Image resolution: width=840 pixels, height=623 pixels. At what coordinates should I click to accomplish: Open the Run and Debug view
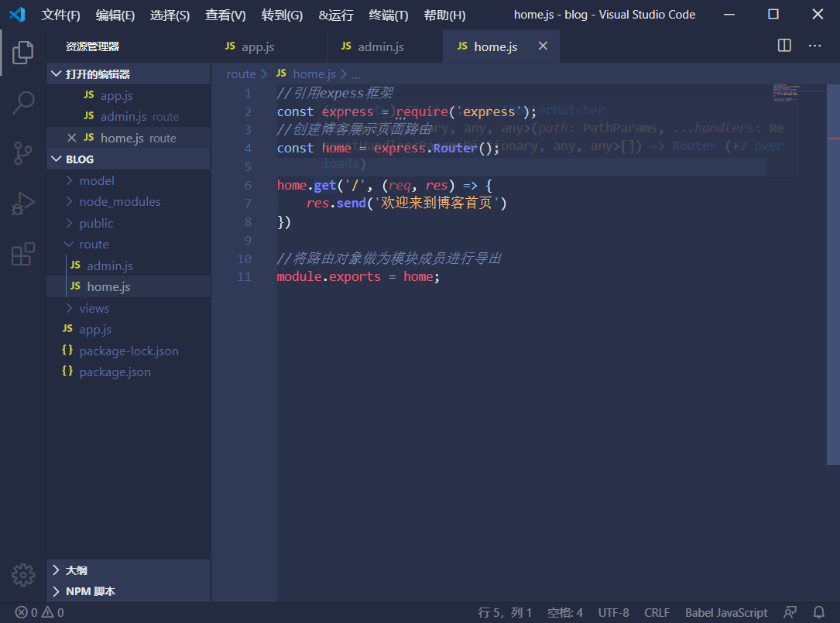coord(23,204)
